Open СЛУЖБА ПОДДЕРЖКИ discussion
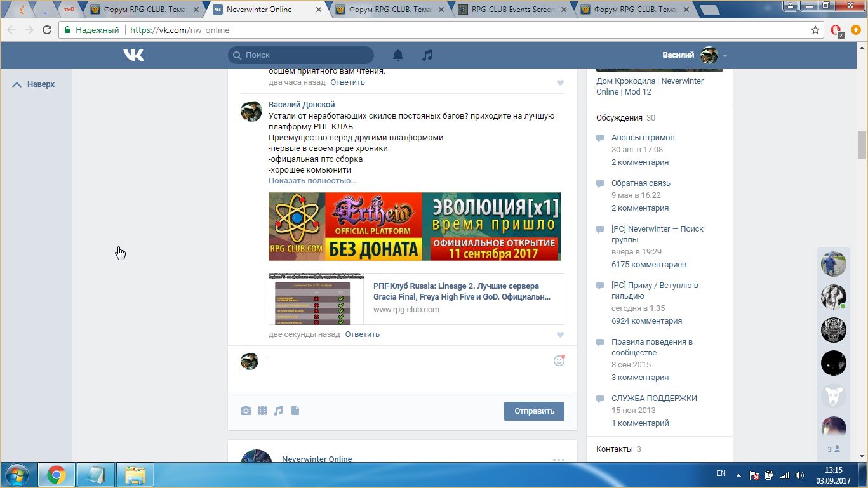 click(x=654, y=399)
